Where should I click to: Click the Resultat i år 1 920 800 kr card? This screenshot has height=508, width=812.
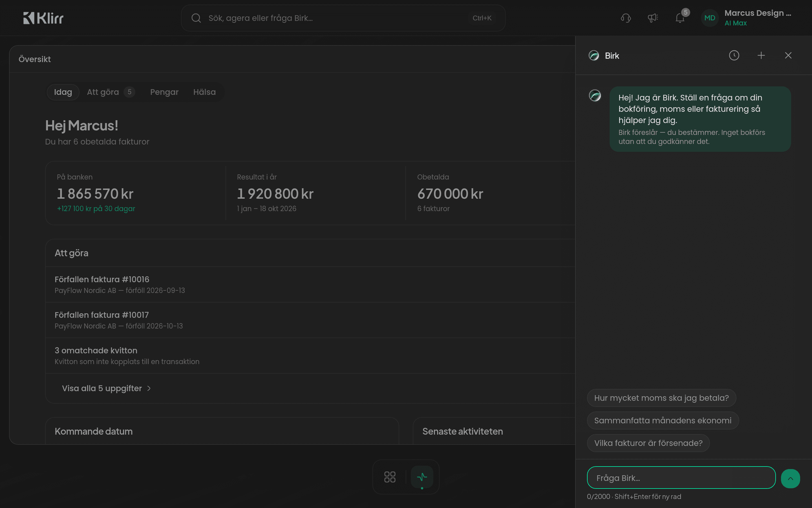click(315, 193)
